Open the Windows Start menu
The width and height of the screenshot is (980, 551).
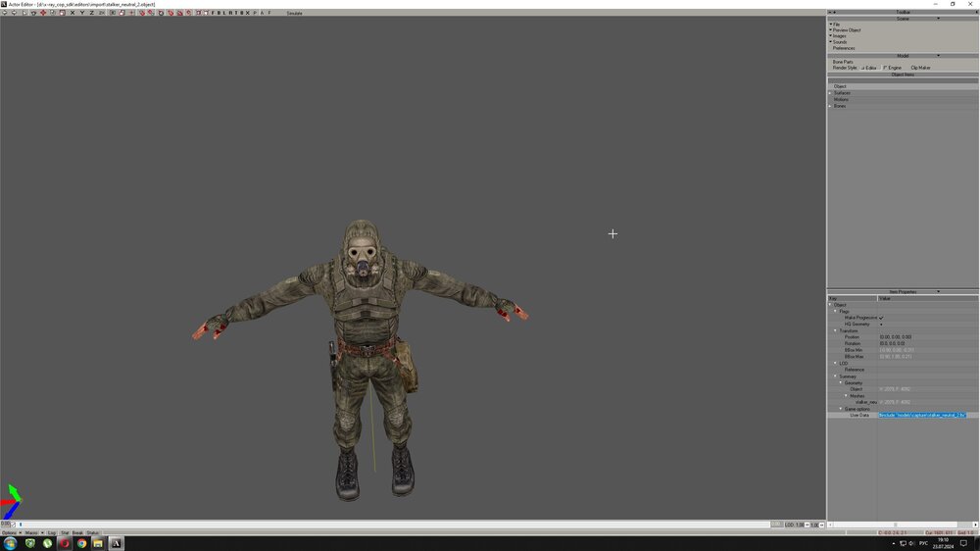pos(10,543)
